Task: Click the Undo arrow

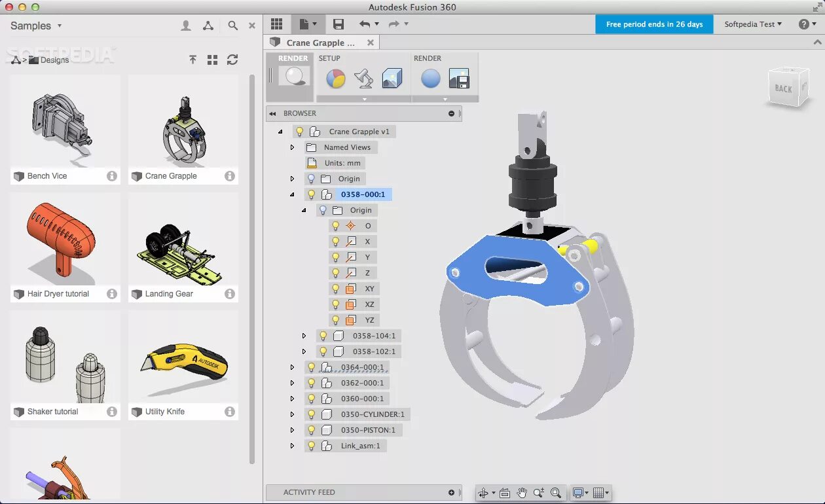Action: tap(365, 24)
